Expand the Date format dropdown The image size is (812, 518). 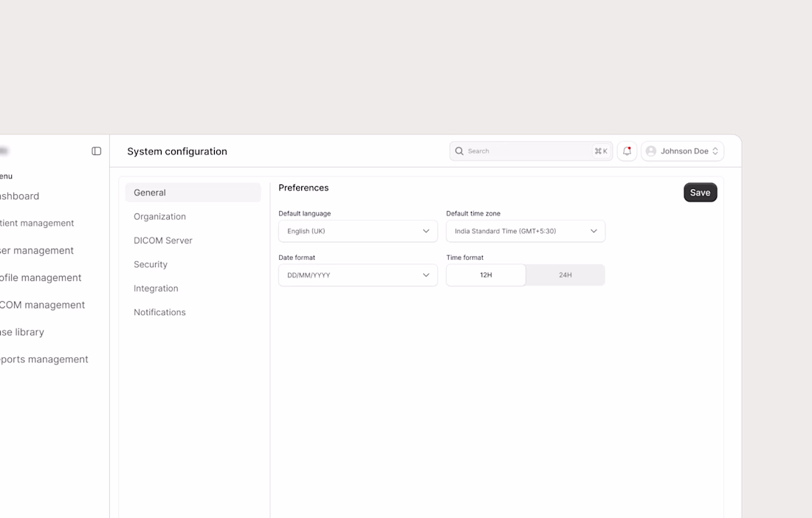358,275
